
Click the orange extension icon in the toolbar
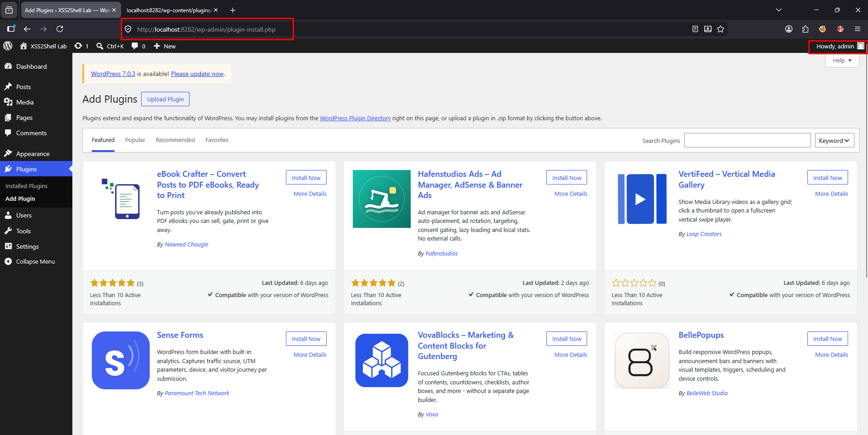pos(822,29)
